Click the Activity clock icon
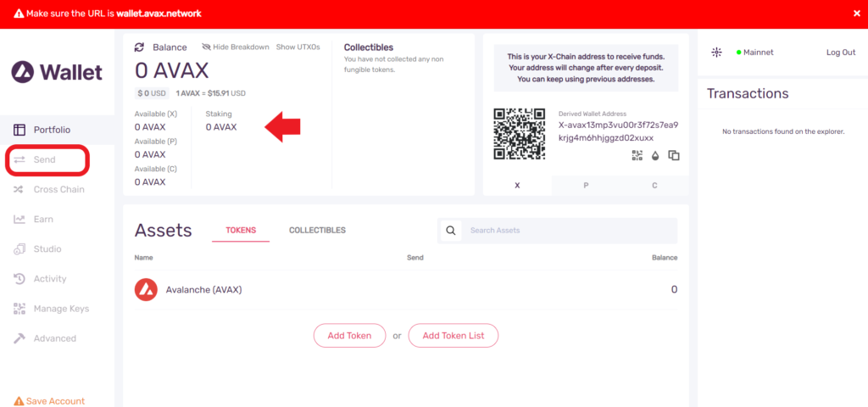Viewport: 868px width, 407px height. tap(19, 279)
